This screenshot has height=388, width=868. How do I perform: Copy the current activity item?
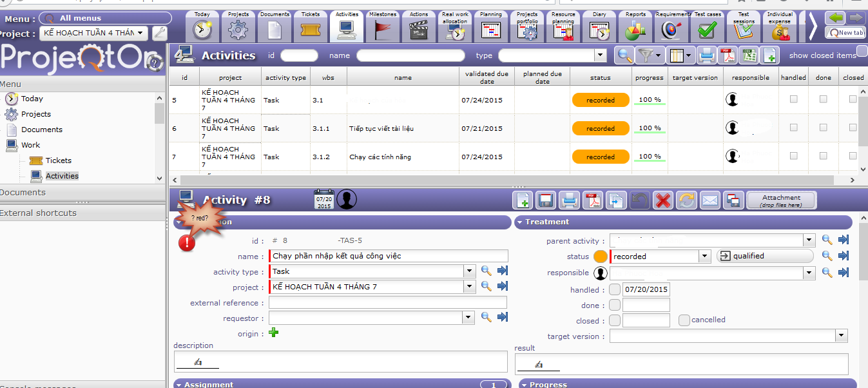pos(616,200)
